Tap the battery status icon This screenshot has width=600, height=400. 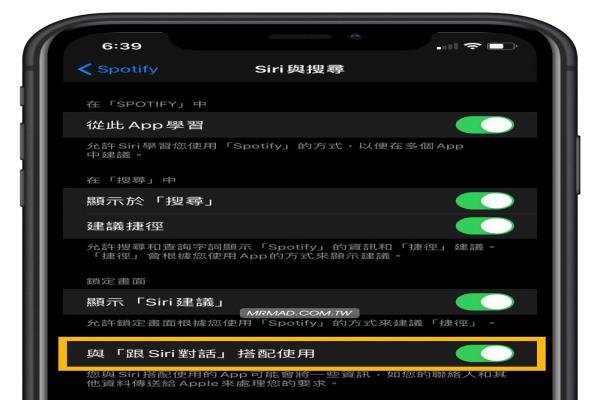(x=502, y=46)
